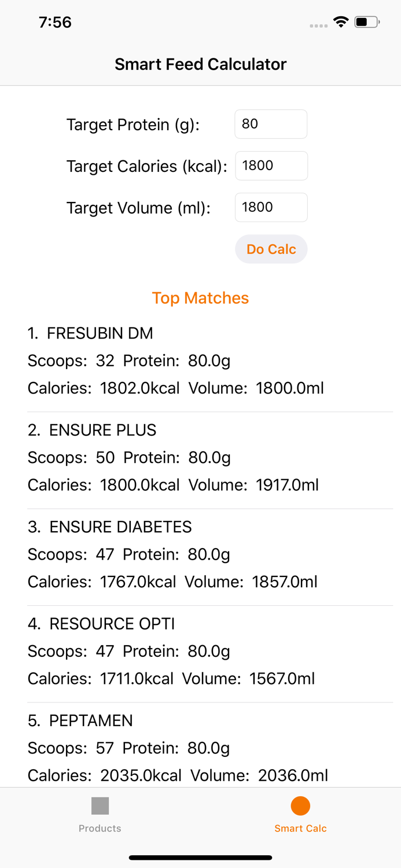Viewport: 401px width, 868px height.
Task: Select the Target Protein input field
Action: click(270, 124)
